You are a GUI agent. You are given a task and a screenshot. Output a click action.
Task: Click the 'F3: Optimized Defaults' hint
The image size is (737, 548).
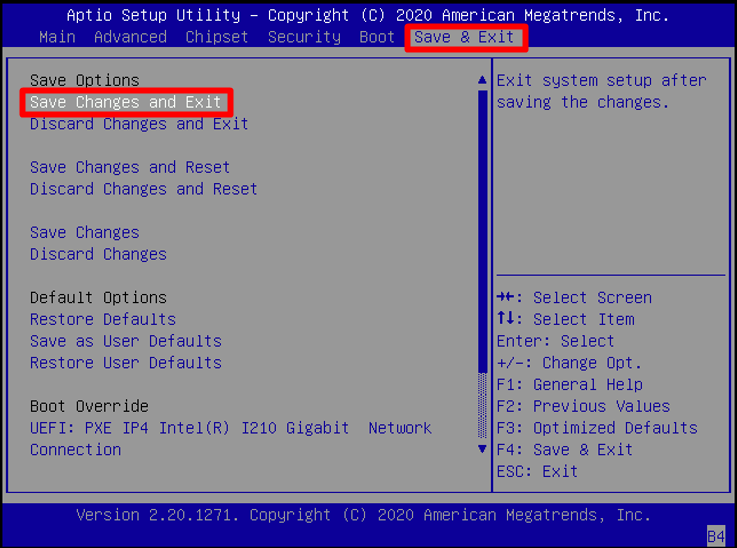click(597, 428)
